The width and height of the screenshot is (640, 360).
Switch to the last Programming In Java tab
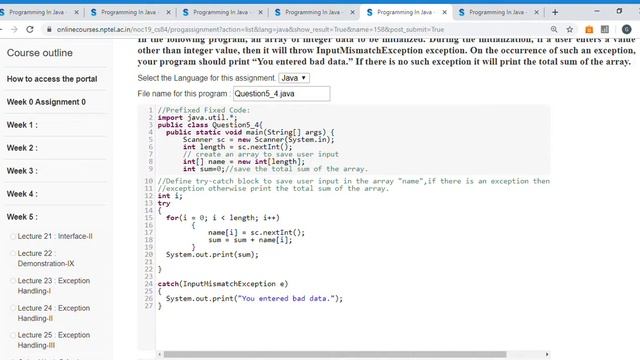point(497,12)
